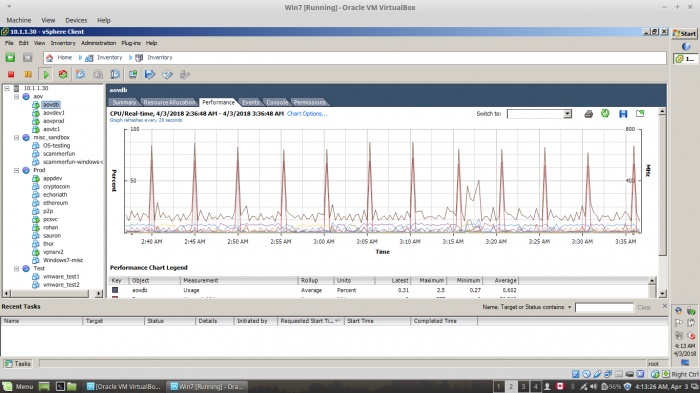Click the aovdb legend color key
Viewport: 700px width, 393px height.
tap(115, 290)
